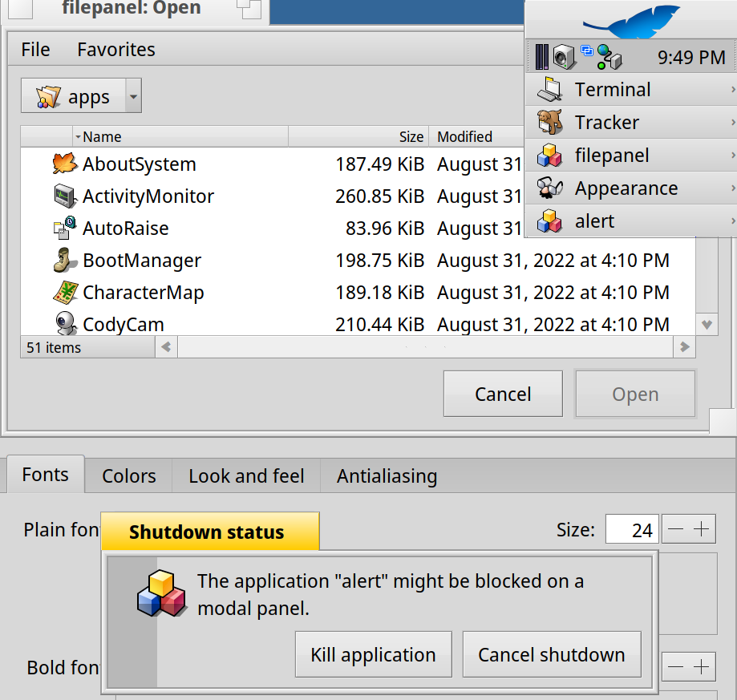
Task: Open the File menu
Action: (x=36, y=50)
